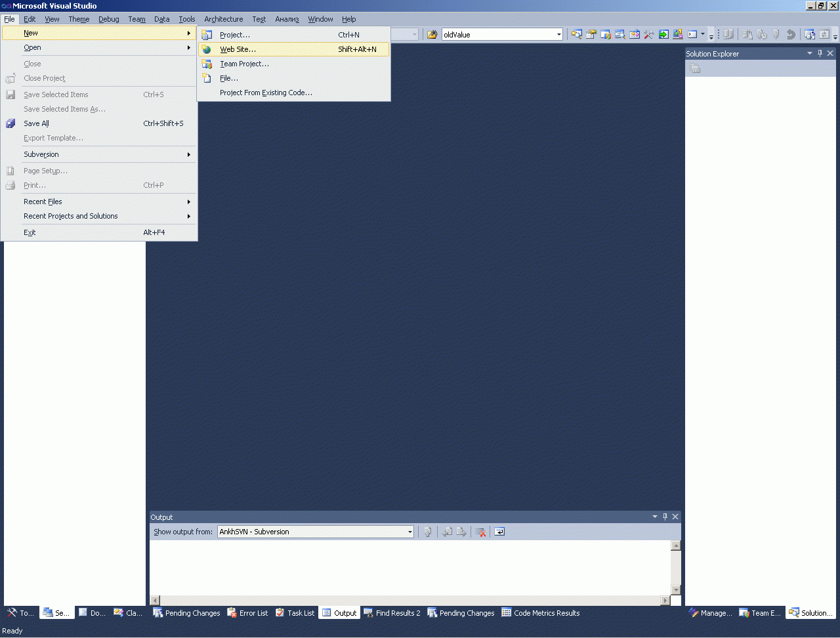
Task: Open the Architecture menu
Action: 224,19
